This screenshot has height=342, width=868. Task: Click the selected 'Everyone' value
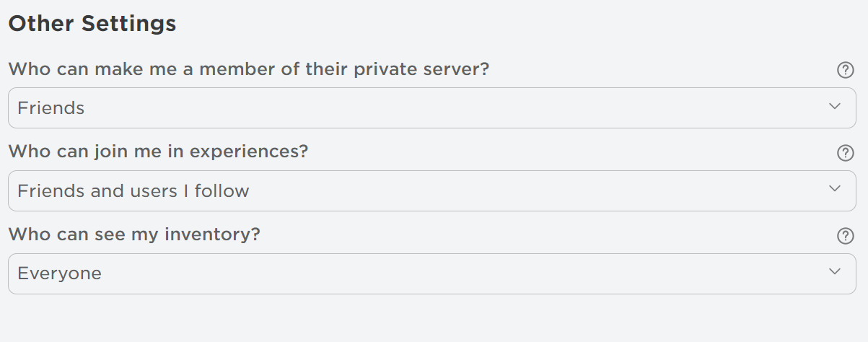(x=59, y=274)
